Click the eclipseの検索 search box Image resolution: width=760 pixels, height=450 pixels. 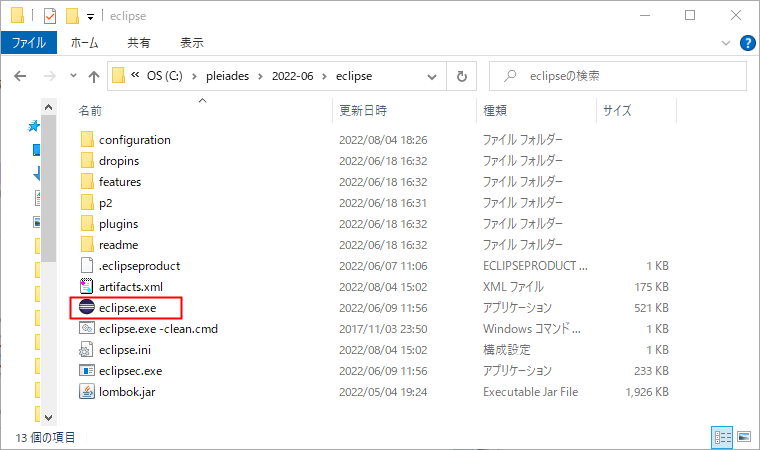point(618,76)
